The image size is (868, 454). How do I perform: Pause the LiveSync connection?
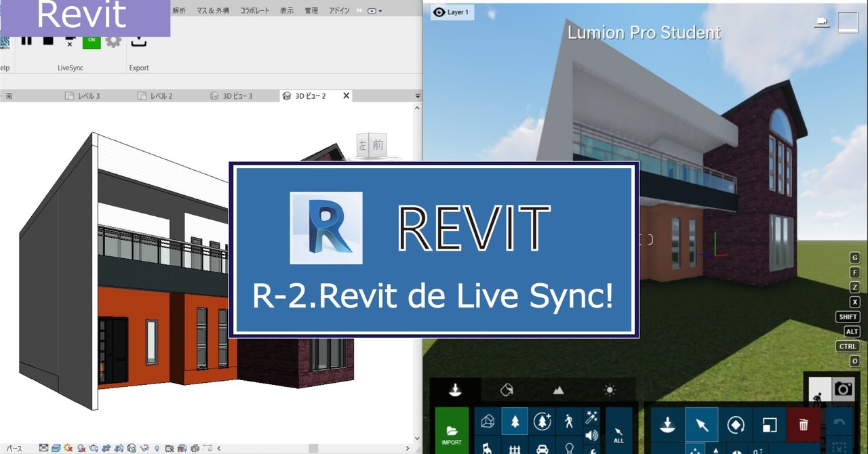click(x=26, y=41)
